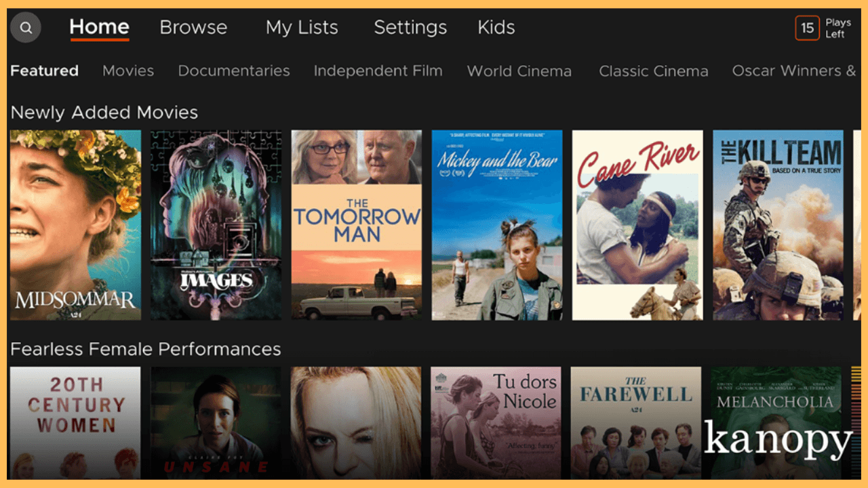The image size is (868, 488).
Task: Open the 20th Century Women poster
Action: [x=75, y=423]
